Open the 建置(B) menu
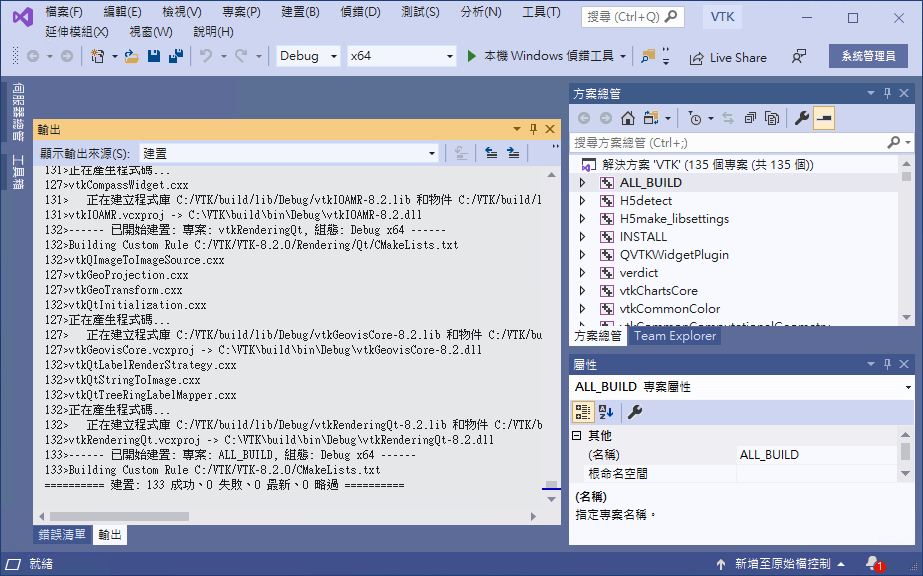 pos(300,12)
